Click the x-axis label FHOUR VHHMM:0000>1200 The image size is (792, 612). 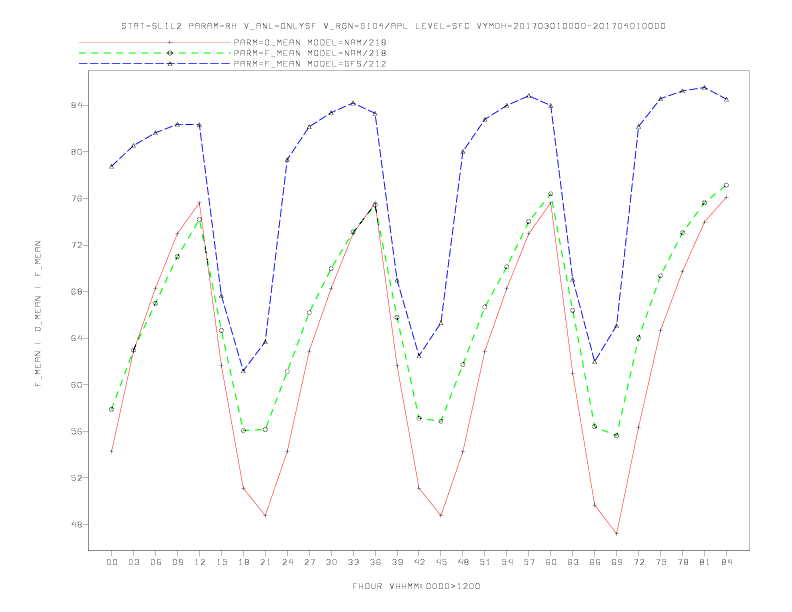[416, 586]
